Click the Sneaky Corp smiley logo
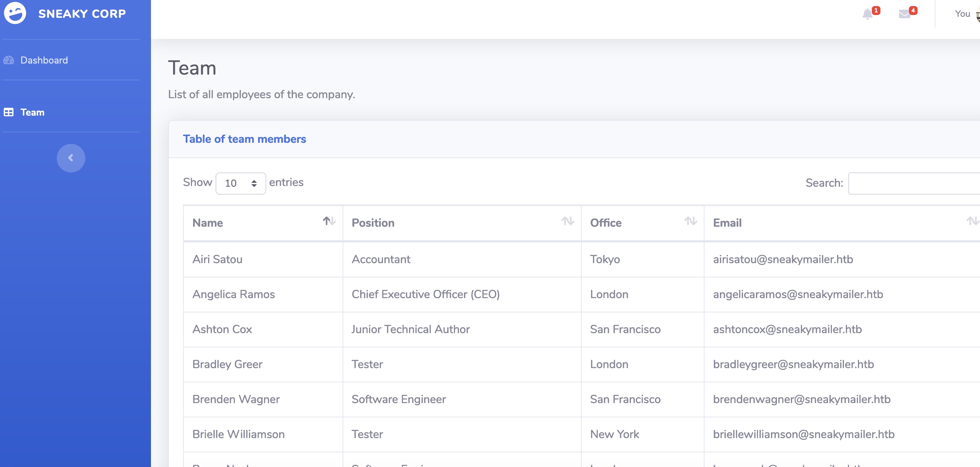The height and width of the screenshot is (467, 980). click(15, 13)
